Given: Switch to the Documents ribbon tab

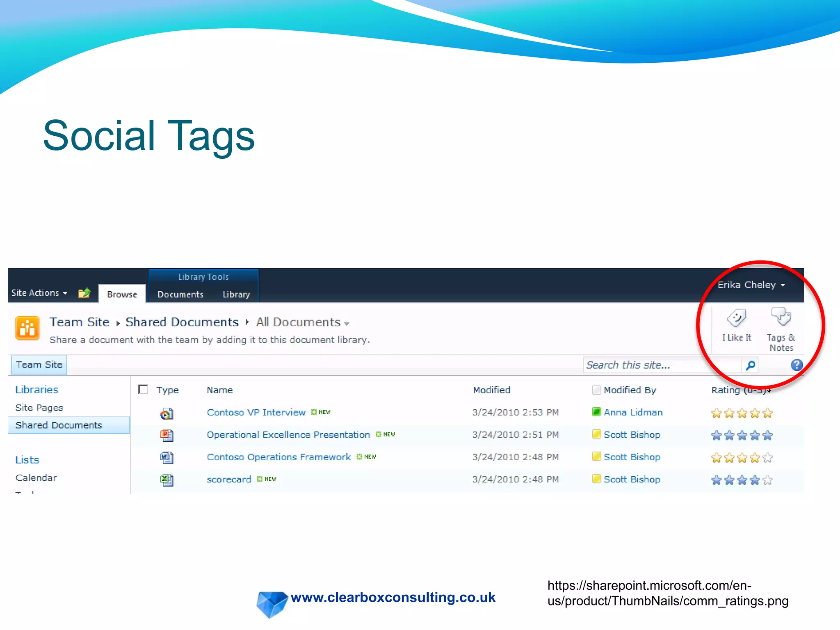Looking at the screenshot, I should (180, 294).
